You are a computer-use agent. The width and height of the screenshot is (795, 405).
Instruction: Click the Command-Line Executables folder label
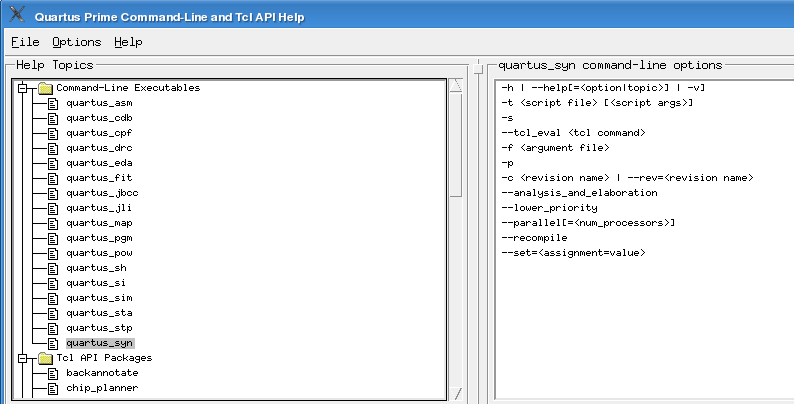[x=128, y=88]
